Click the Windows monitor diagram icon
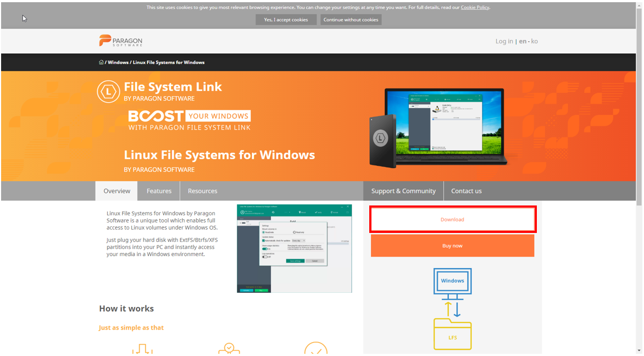The height and width of the screenshot is (356, 644). [452, 283]
